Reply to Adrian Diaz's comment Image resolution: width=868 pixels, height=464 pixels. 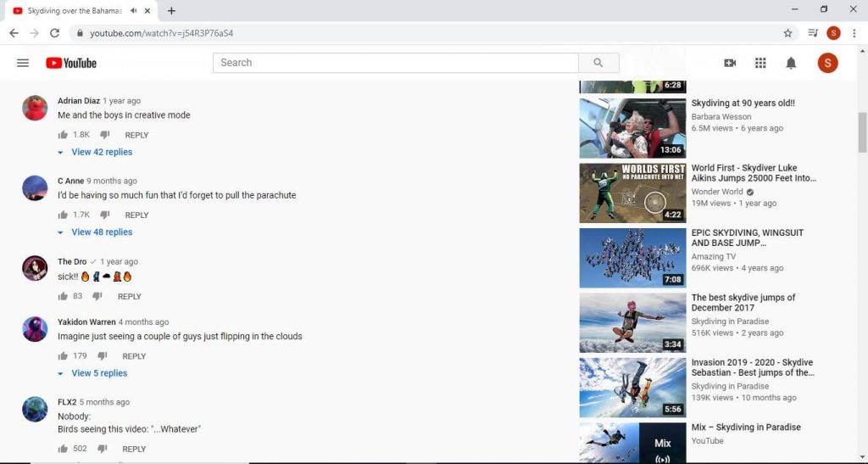[x=136, y=135]
